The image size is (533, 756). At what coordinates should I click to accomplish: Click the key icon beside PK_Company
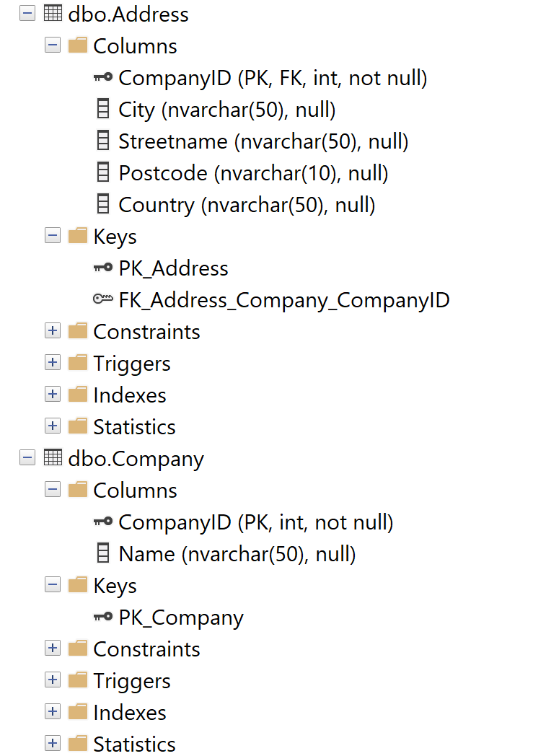coord(103,617)
